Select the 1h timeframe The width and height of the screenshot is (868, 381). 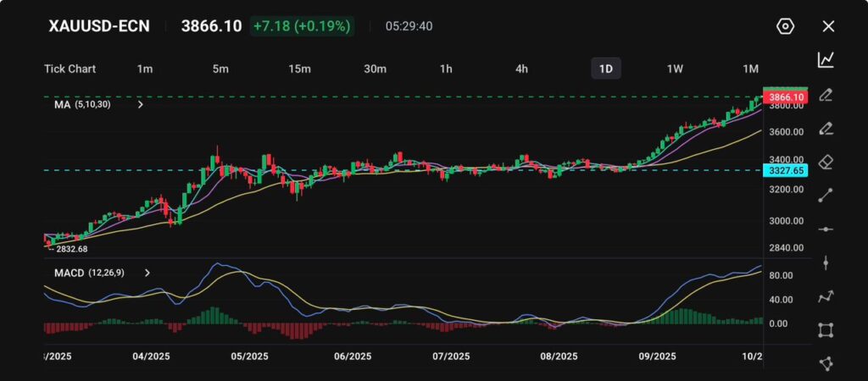(446, 69)
